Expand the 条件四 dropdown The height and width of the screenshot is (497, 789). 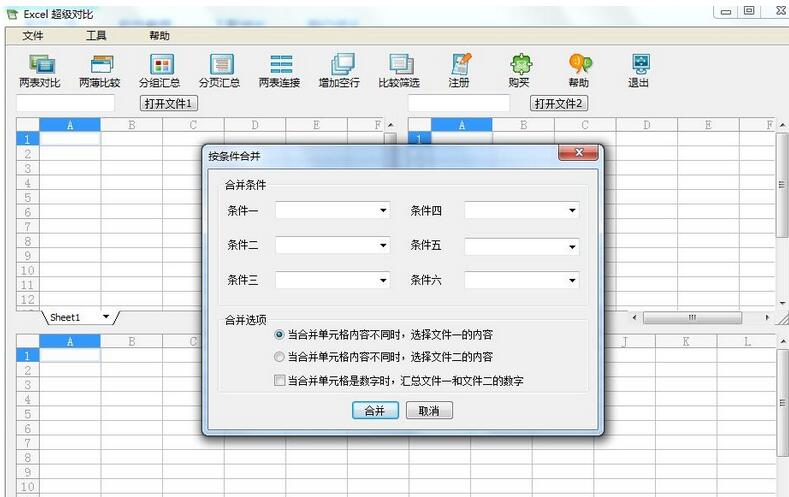(572, 210)
